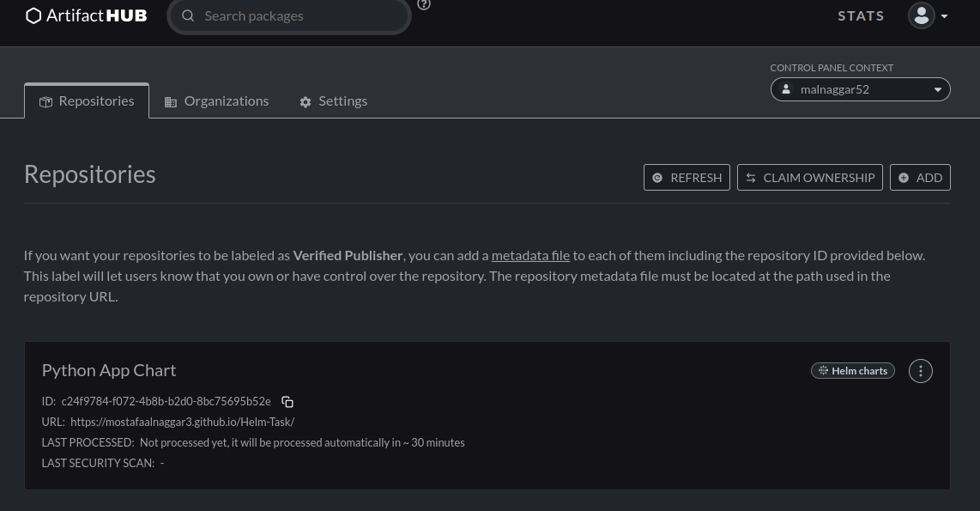Viewport: 980px width, 511px height.
Task: Click the Settings gear icon
Action: 305,102
